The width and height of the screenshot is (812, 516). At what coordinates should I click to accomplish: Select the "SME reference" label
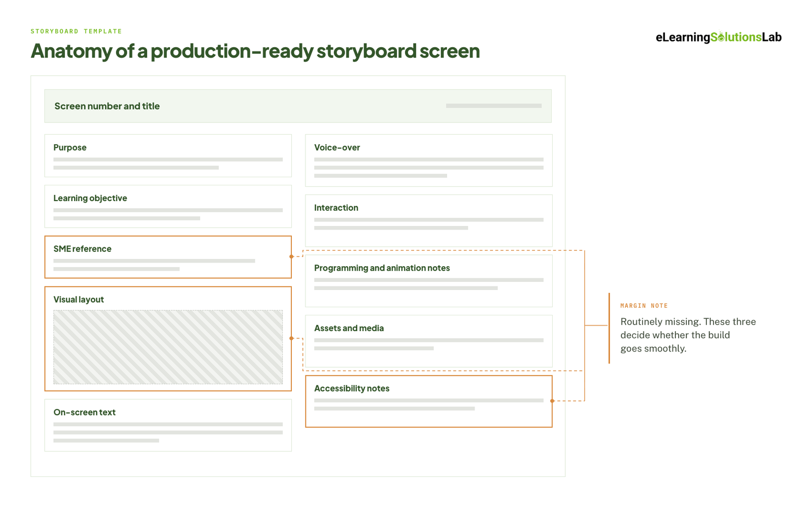[82, 249]
